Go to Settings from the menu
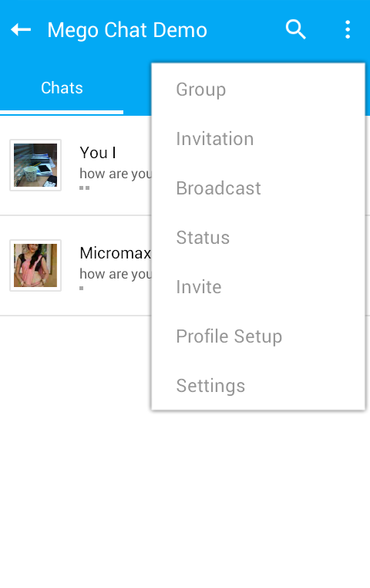Image resolution: width=370 pixels, height=588 pixels. tap(258, 386)
